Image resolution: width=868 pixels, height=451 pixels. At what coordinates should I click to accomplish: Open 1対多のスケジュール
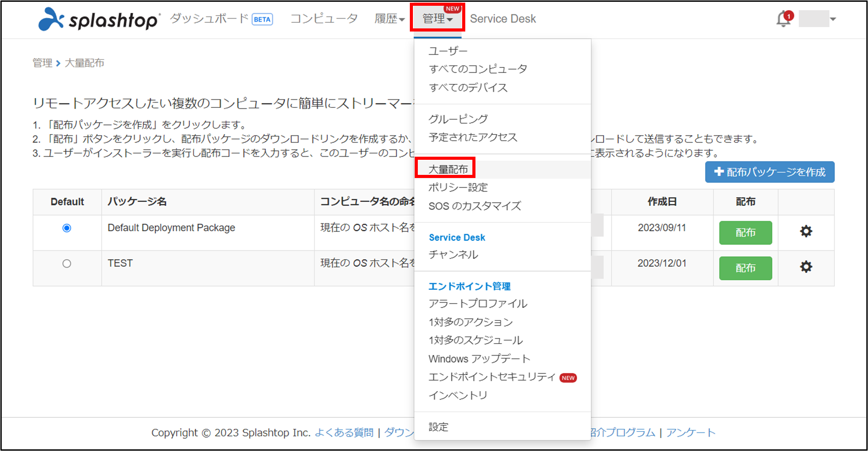(475, 340)
